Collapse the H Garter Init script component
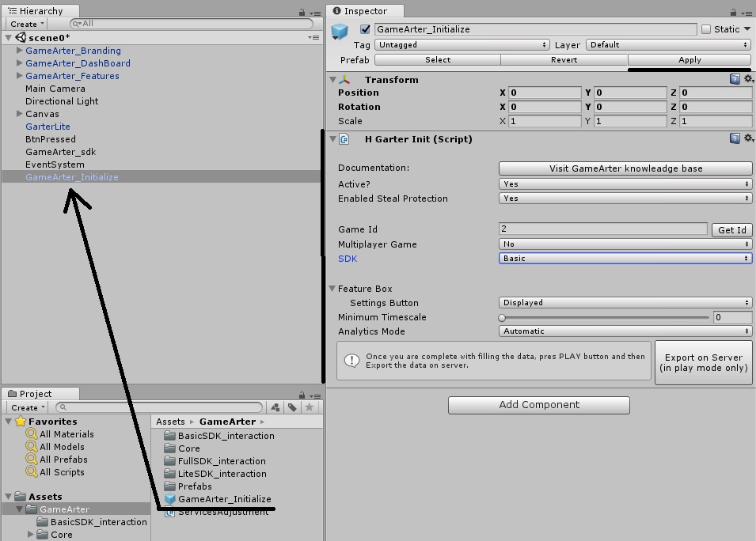The image size is (756, 541). tap(332, 139)
